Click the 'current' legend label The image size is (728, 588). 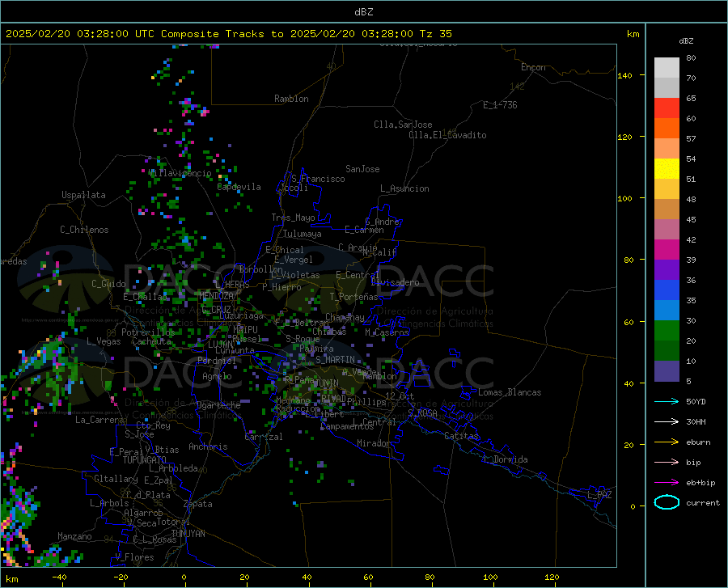pos(703,502)
